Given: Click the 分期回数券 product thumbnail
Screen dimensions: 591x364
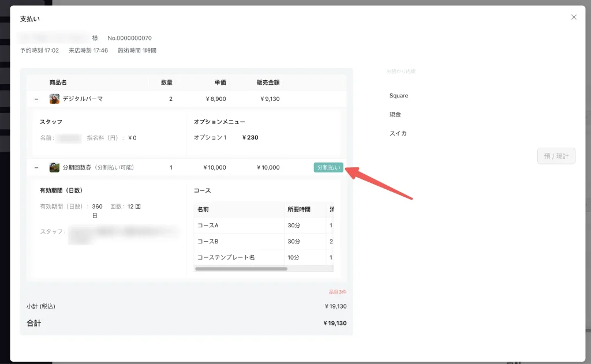Looking at the screenshot, I should point(55,168).
